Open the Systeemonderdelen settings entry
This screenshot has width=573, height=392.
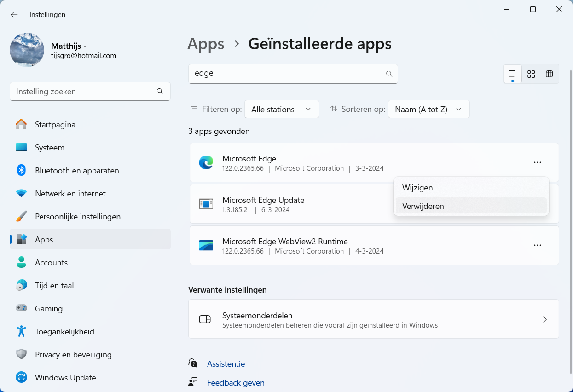click(373, 319)
